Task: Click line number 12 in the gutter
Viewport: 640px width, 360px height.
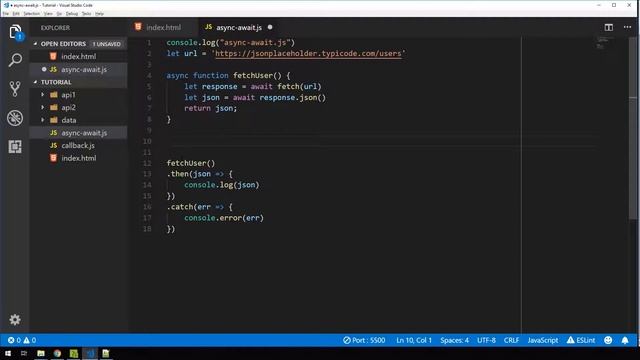Action: click(147, 163)
